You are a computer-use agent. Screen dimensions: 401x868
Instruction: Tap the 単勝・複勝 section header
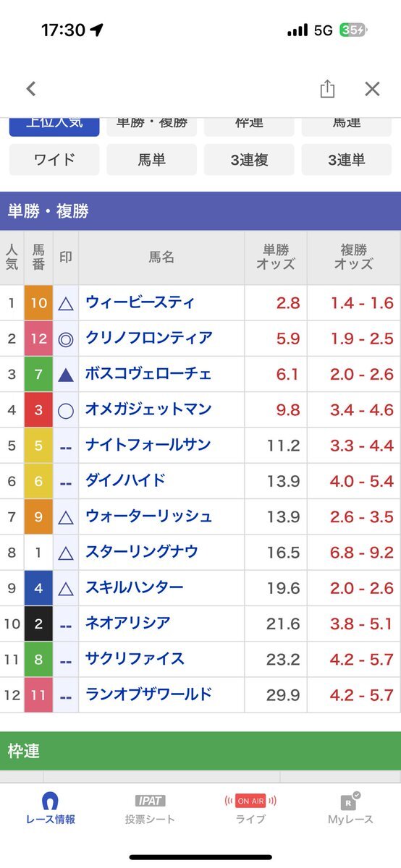[x=200, y=211]
